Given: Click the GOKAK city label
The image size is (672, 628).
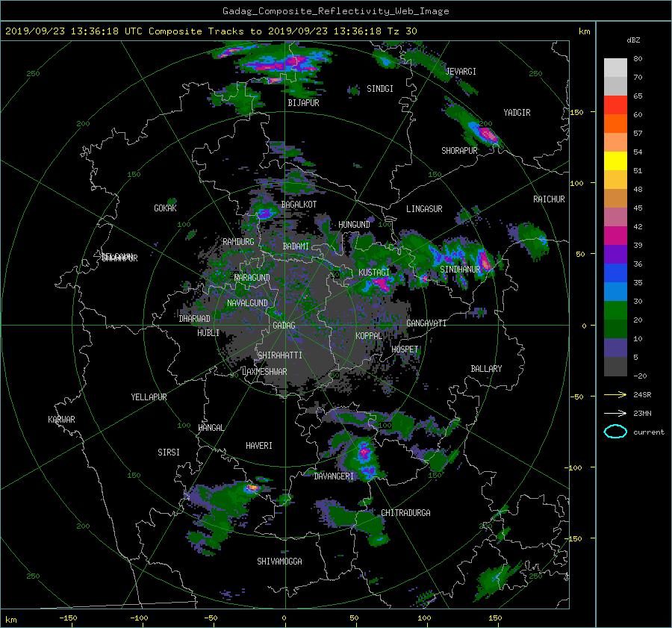Looking at the screenshot, I should (x=166, y=208).
